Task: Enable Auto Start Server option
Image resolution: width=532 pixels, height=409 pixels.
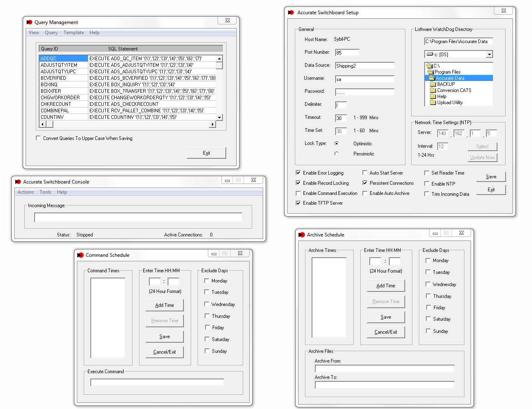Action: [365, 173]
